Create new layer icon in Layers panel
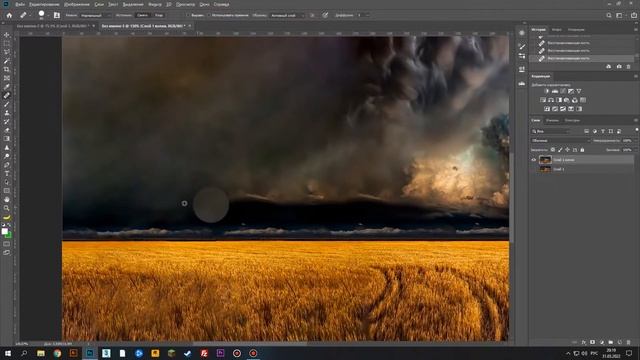Screen dimensions: 640x360 click(620, 342)
